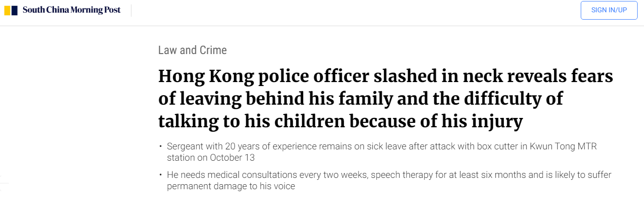Click the yellow square of the SCMP logo

click(x=7, y=10)
